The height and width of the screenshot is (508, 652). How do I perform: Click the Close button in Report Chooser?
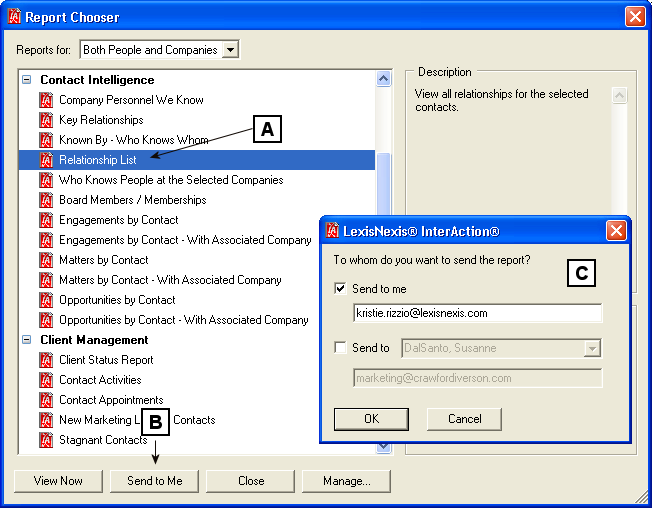[250, 481]
